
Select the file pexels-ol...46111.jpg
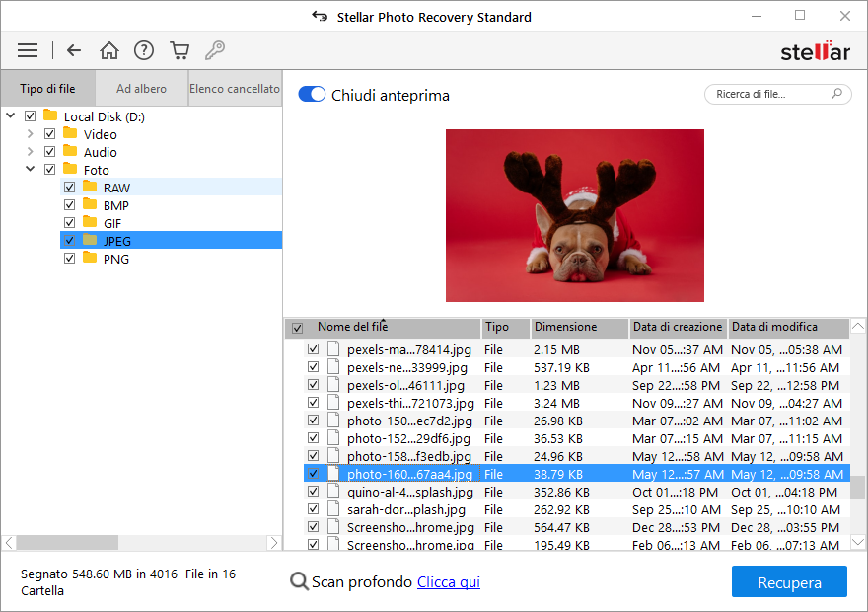576,385
